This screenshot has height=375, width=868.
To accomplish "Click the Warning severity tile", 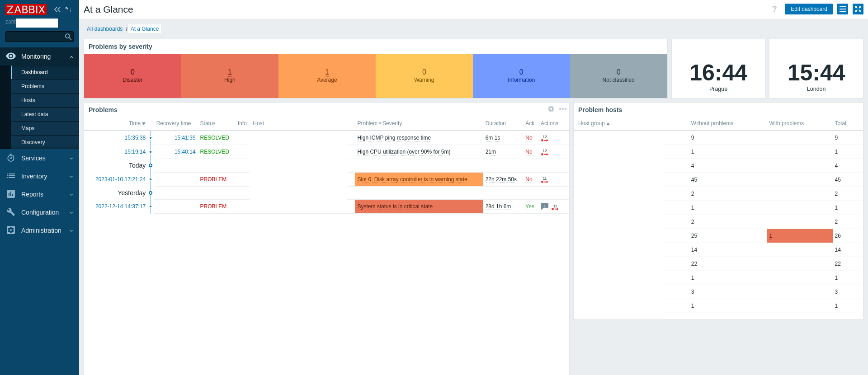I will click(424, 76).
